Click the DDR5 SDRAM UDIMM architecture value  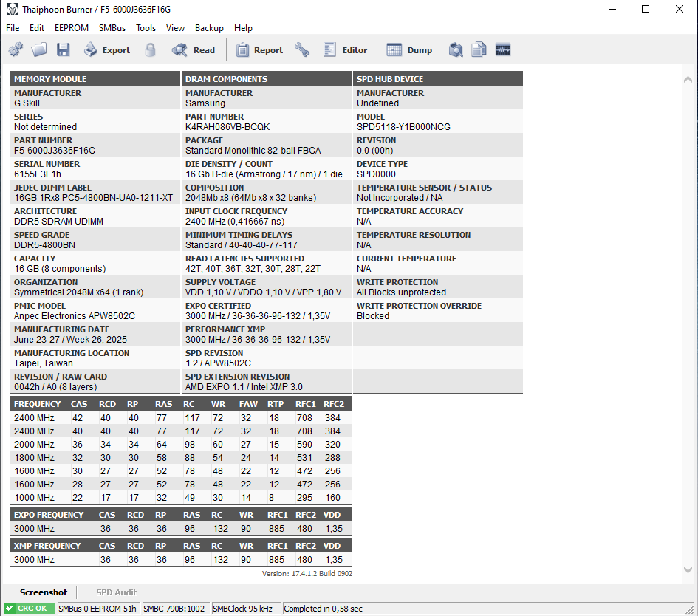pyautogui.click(x=58, y=221)
